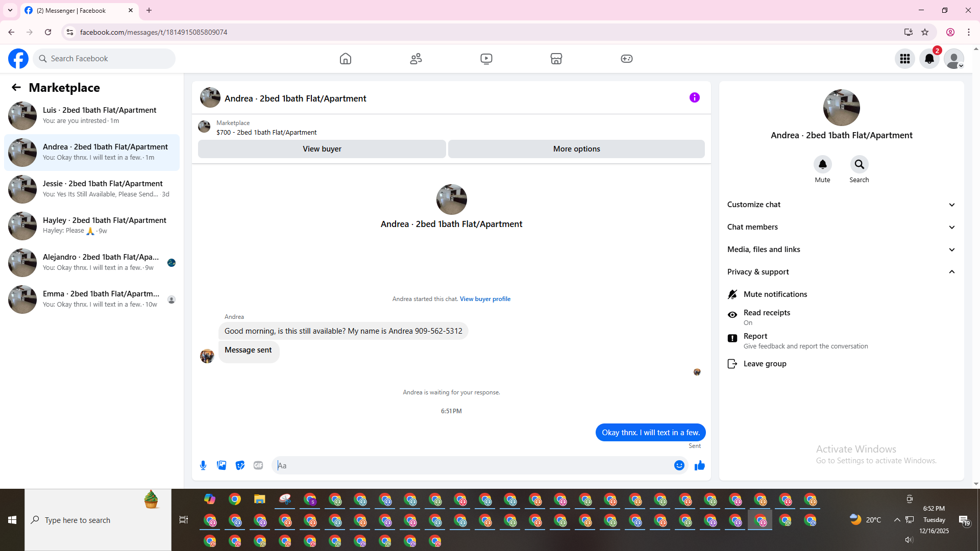Open the Video (Watch) icon

point(486,59)
